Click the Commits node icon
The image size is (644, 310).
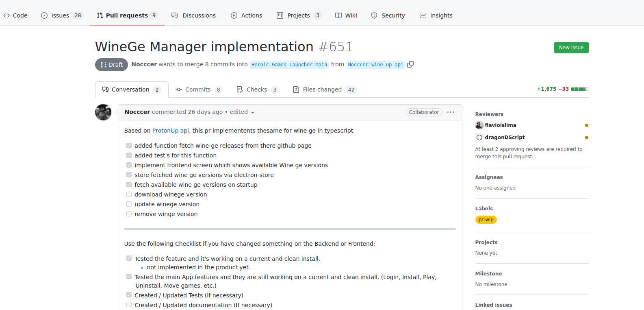(x=179, y=90)
